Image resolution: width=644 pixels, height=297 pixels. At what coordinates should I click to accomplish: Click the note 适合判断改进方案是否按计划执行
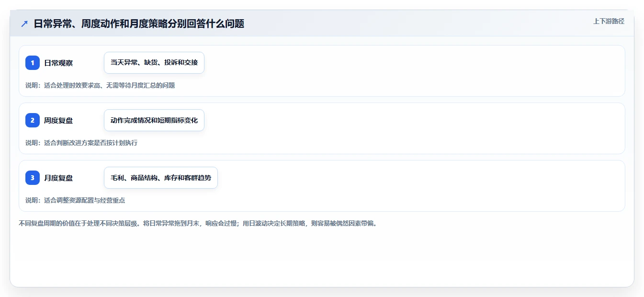(x=81, y=143)
